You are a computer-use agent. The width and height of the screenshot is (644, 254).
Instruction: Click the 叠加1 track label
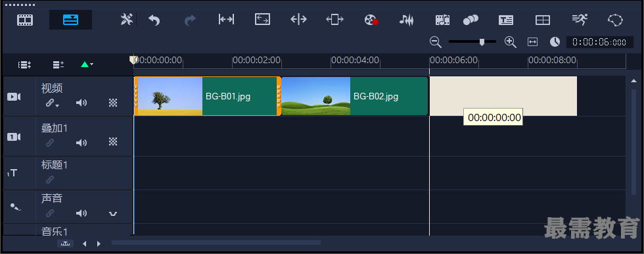pyautogui.click(x=54, y=128)
